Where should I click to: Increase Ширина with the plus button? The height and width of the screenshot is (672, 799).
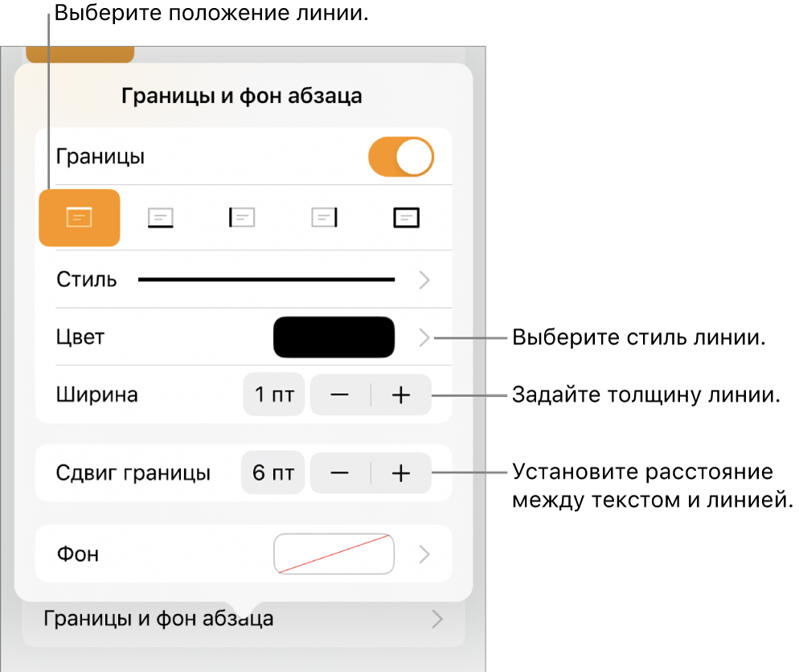pyautogui.click(x=401, y=395)
